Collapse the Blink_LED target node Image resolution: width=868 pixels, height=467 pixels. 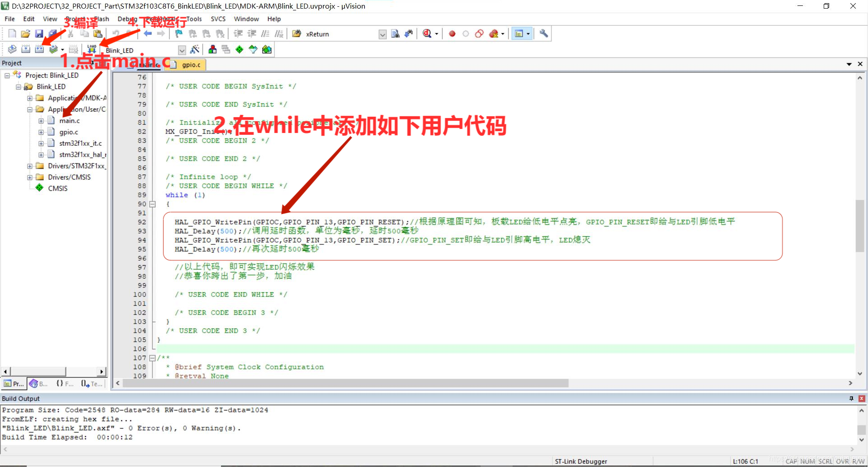tap(19, 87)
